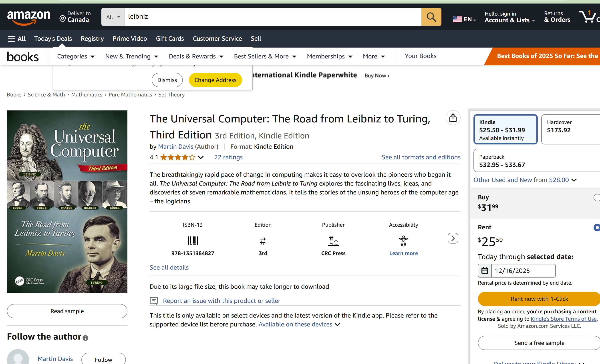Image resolution: width=600 pixels, height=364 pixels.
Task: Open the search category All dropdown
Action: point(113,17)
